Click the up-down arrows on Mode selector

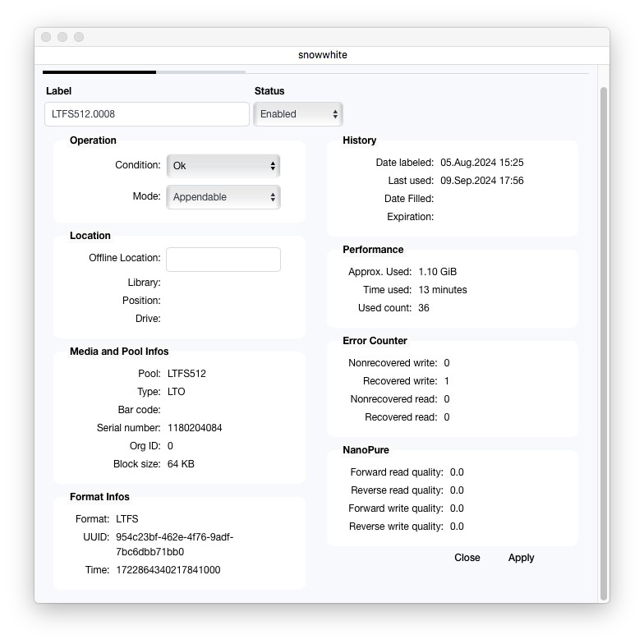pos(273,197)
